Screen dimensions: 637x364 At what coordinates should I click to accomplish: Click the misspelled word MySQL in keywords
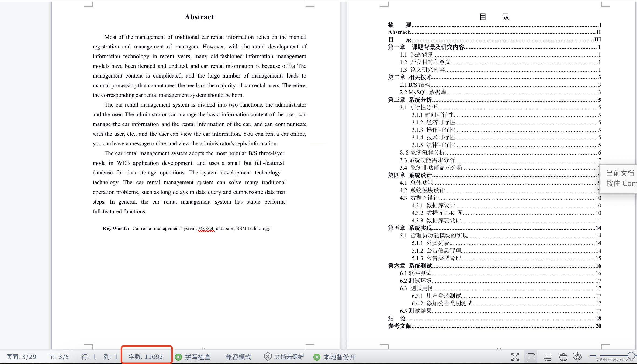pos(206,228)
